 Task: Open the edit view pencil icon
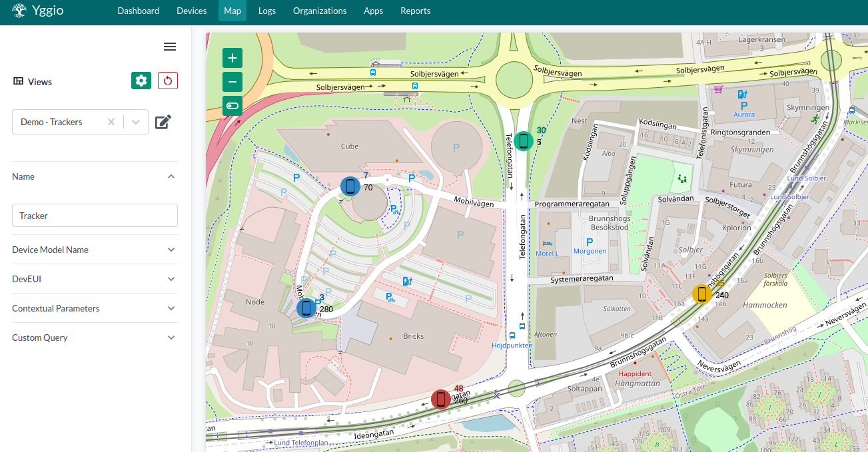(163, 122)
